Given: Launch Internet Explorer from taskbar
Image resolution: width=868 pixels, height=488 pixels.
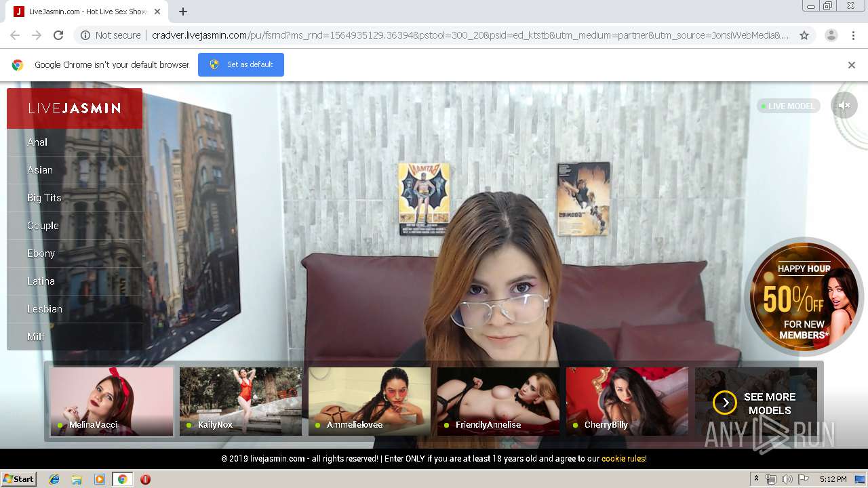Looking at the screenshot, I should [x=54, y=479].
